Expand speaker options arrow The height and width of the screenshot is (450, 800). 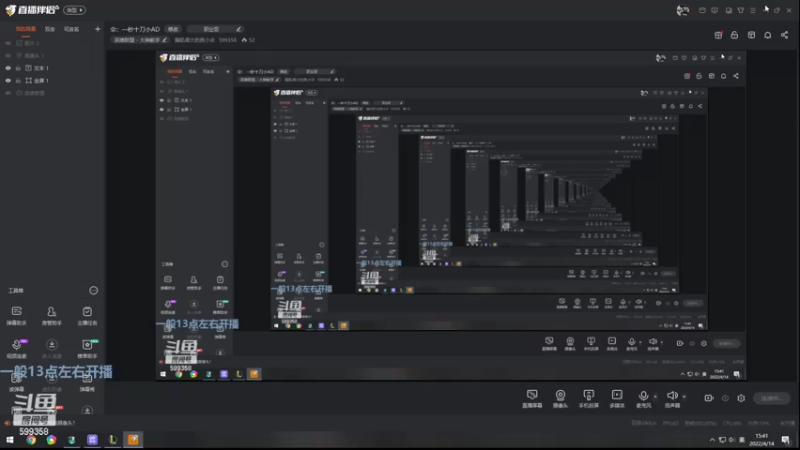(x=684, y=396)
